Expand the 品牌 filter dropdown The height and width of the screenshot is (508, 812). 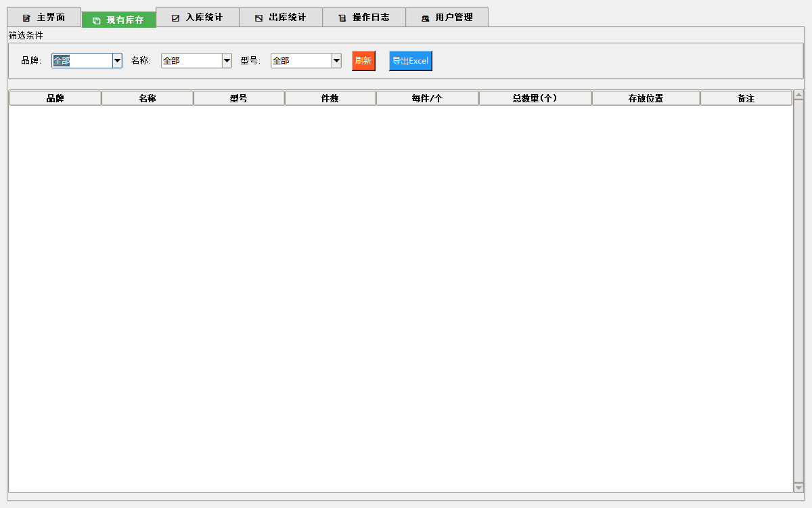coord(117,61)
